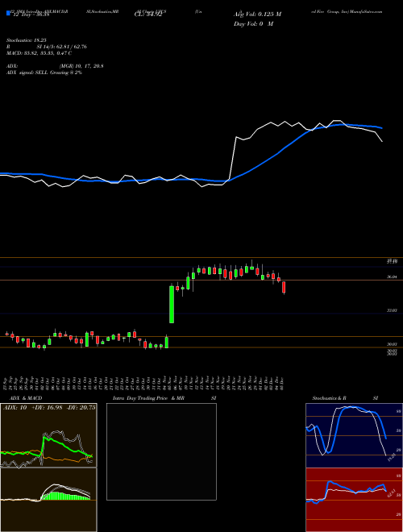Open the MACD green histogram thumbnail
The height and width of the screenshot is (532, 403).
(48, 500)
